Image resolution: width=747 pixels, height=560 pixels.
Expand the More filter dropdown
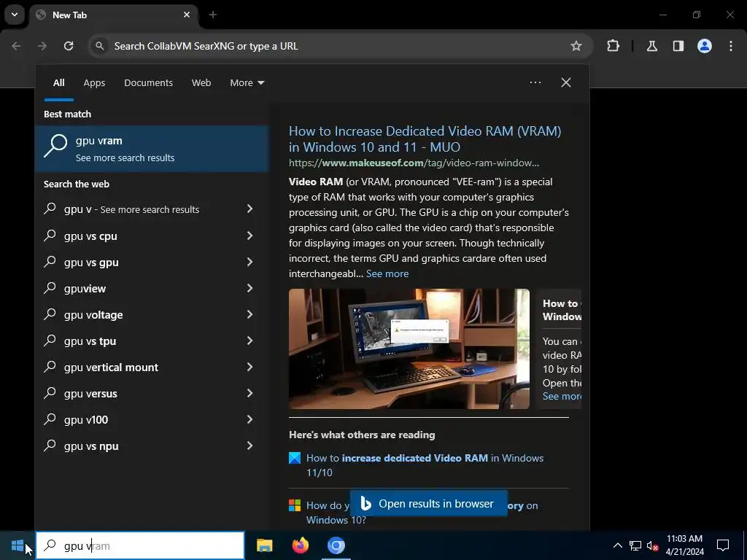pos(247,82)
